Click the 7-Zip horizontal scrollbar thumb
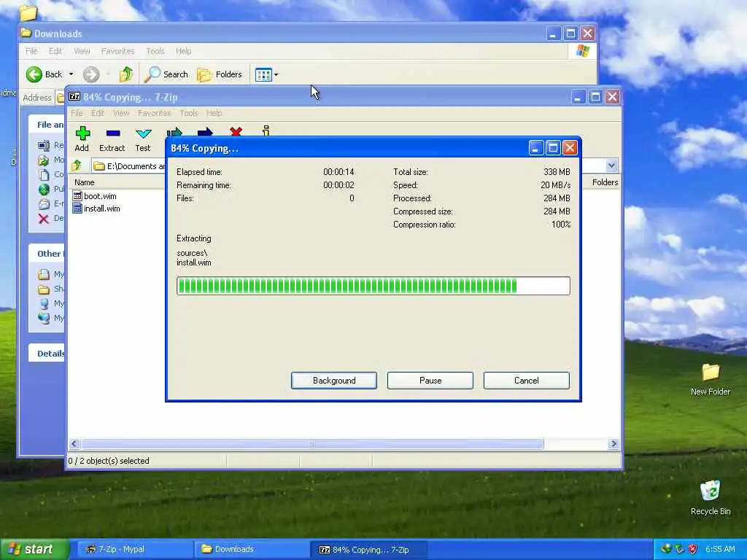This screenshot has height=560, width=747. [x=312, y=444]
